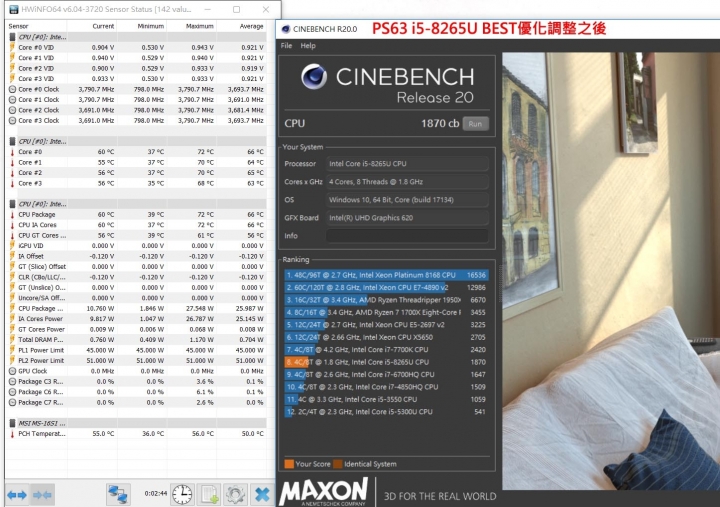Viewport: 720px width, 507px height.
Task: Select the Core #0 VID sensor row
Action: click(x=137, y=47)
